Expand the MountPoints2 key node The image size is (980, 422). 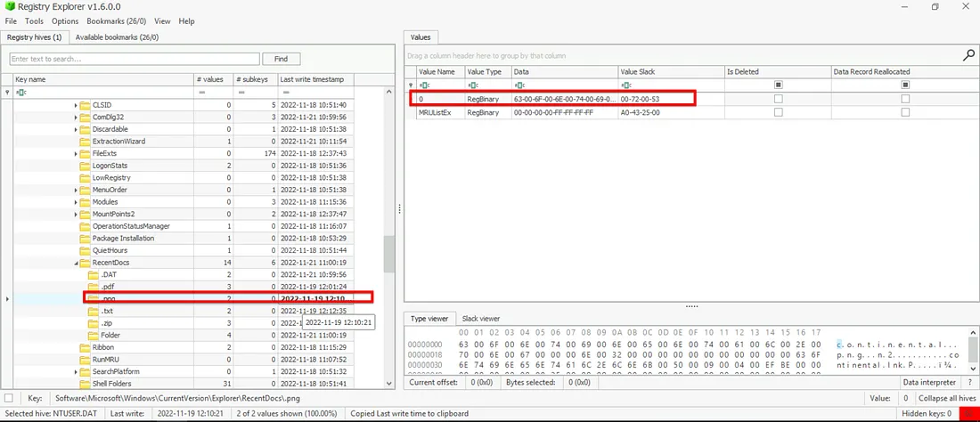tap(76, 215)
